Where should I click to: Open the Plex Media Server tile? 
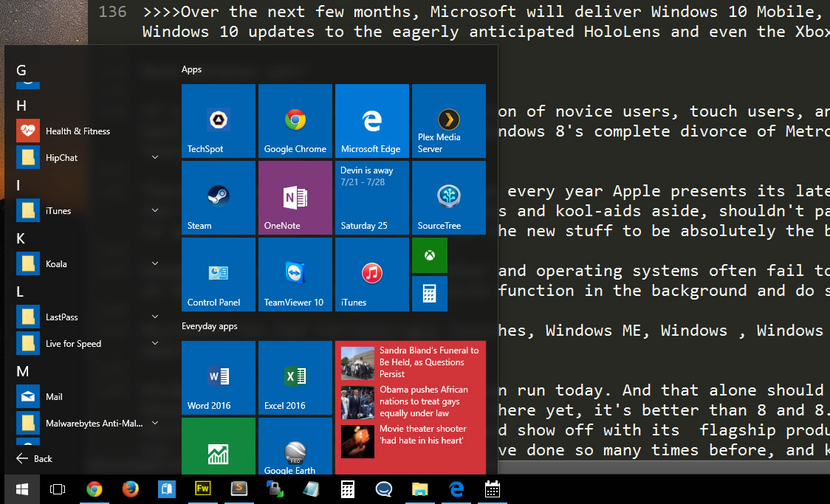448,121
